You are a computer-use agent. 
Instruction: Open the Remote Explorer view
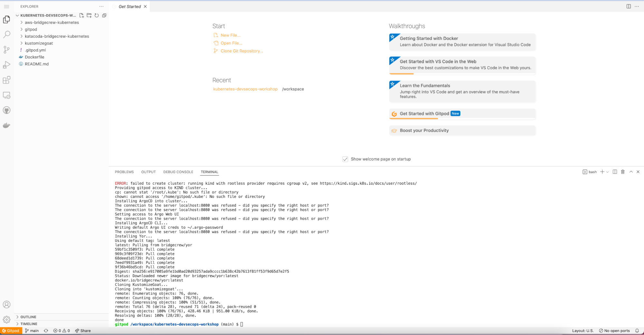pos(6,95)
